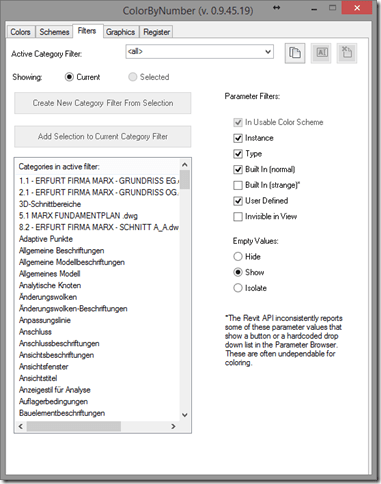Close the ColorByNumber window
Image resolution: width=381 pixels, height=484 pixels.
(x=357, y=8)
